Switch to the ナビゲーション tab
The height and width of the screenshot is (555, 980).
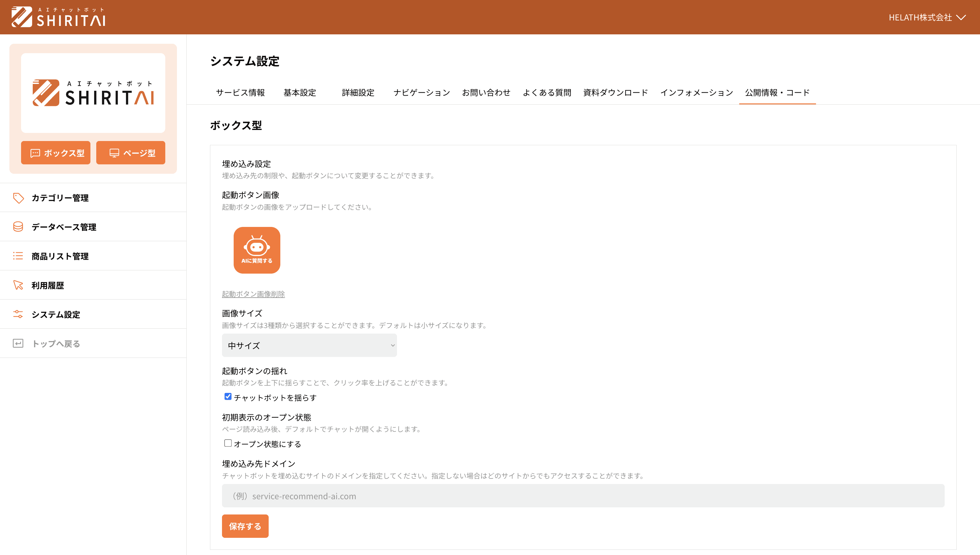click(421, 93)
